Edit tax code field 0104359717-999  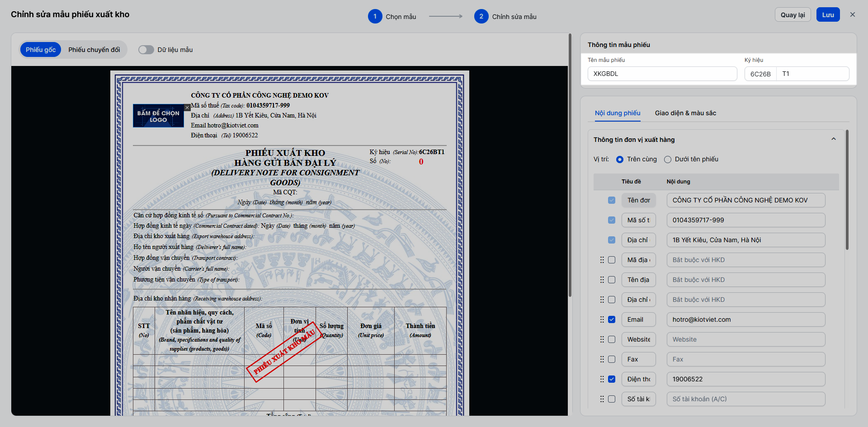tap(746, 220)
